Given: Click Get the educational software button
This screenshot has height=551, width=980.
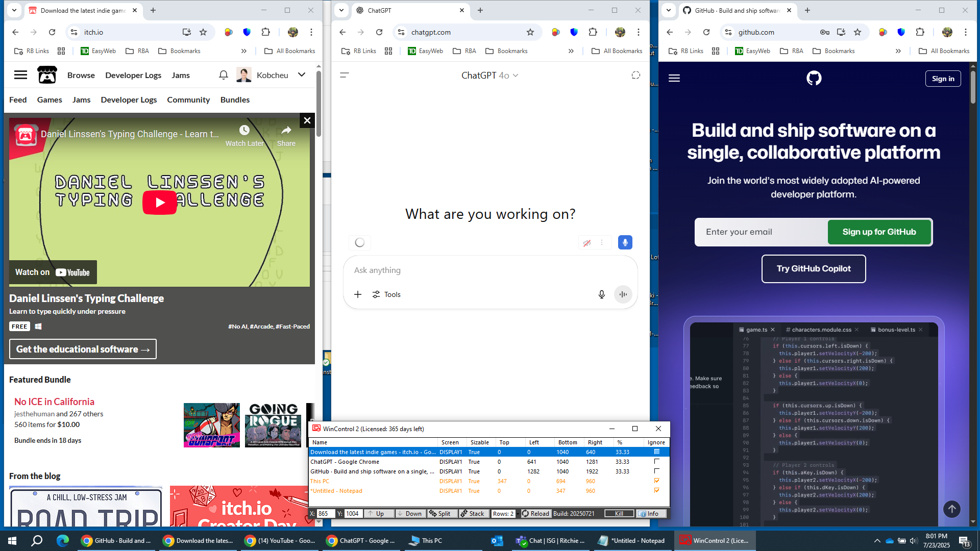Looking at the screenshot, I should coord(83,349).
